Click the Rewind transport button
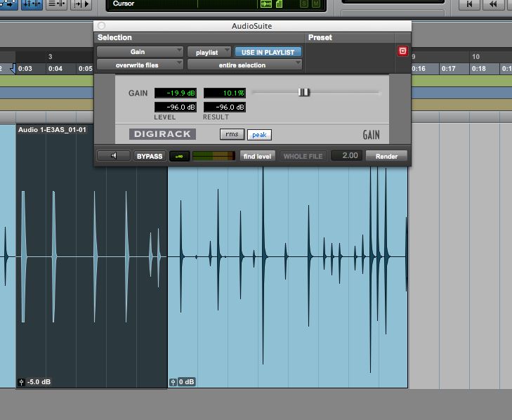Screen dimensions: 512x420 pyautogui.click(x=493, y=4)
